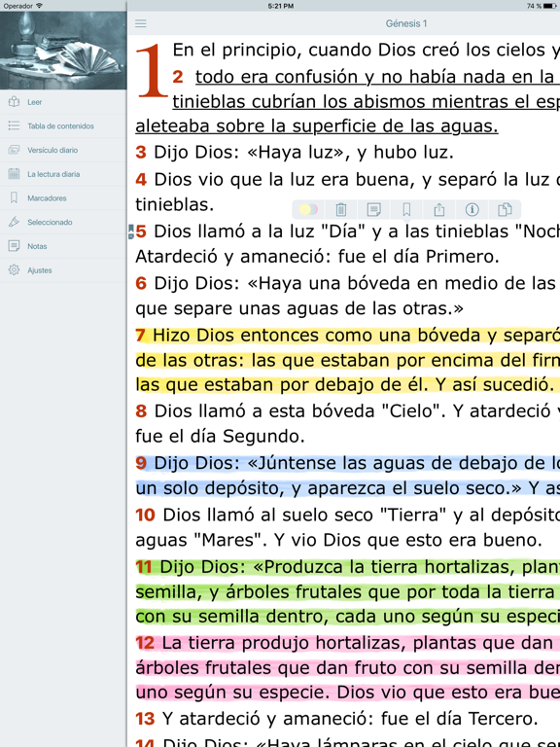Viewport: 560px width, 747px height.
Task: Select verse 3 'Dijo Dios: «Haya luz»'
Action: [295, 153]
